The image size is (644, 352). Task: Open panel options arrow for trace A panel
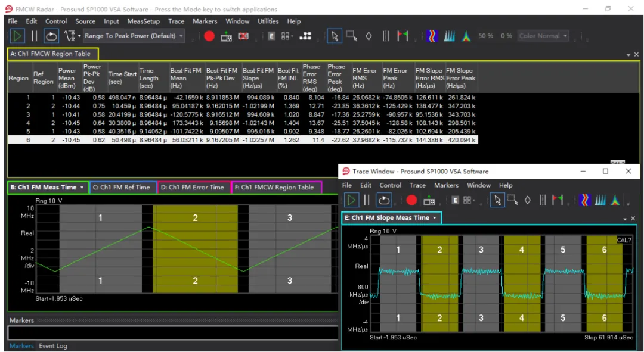[x=628, y=55]
